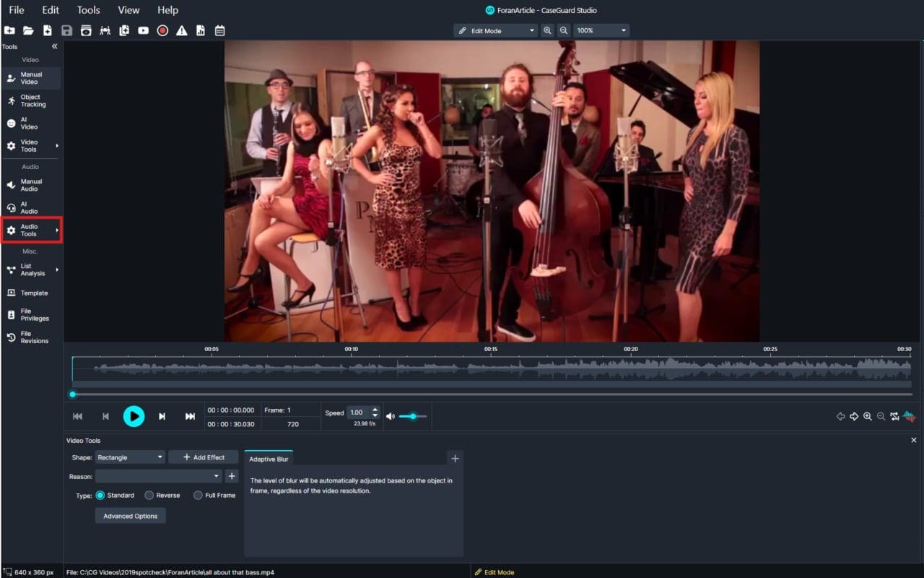
Task: Collapse the Tools sidebar with double chevron
Action: pyautogui.click(x=54, y=46)
